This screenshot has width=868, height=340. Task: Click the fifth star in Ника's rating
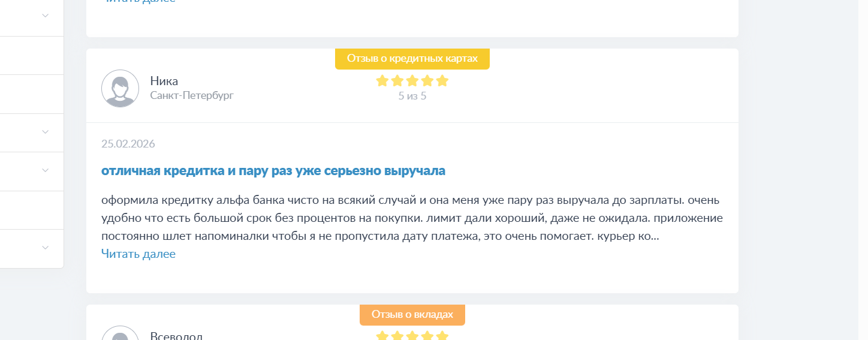(x=442, y=81)
